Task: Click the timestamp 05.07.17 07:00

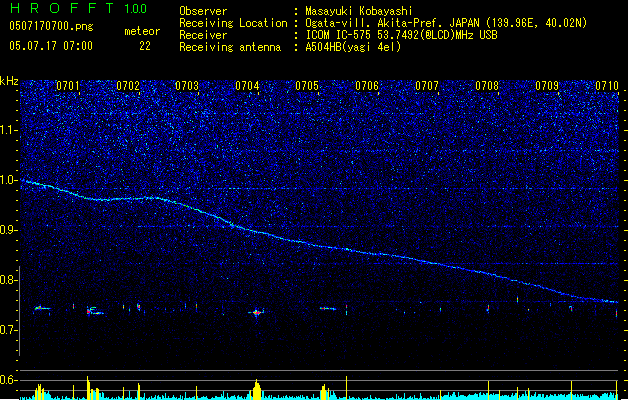Action: tap(51, 46)
